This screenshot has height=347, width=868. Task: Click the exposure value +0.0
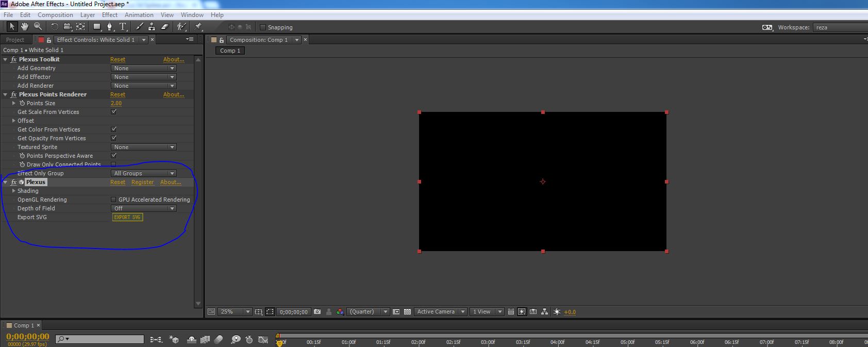pyautogui.click(x=570, y=312)
